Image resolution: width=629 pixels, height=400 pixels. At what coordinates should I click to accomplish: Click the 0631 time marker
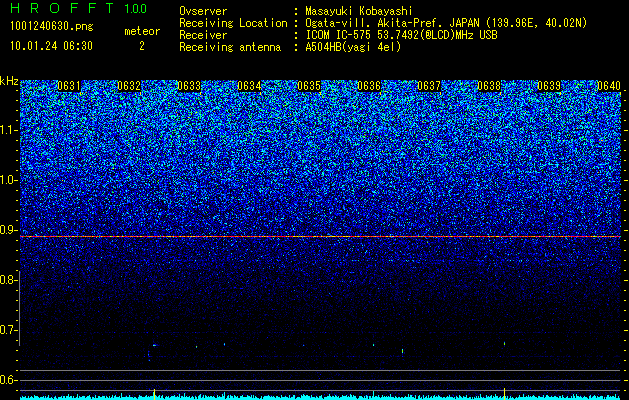69,86
